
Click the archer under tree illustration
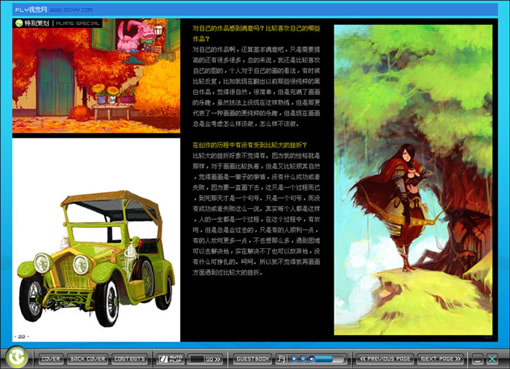pos(413,180)
